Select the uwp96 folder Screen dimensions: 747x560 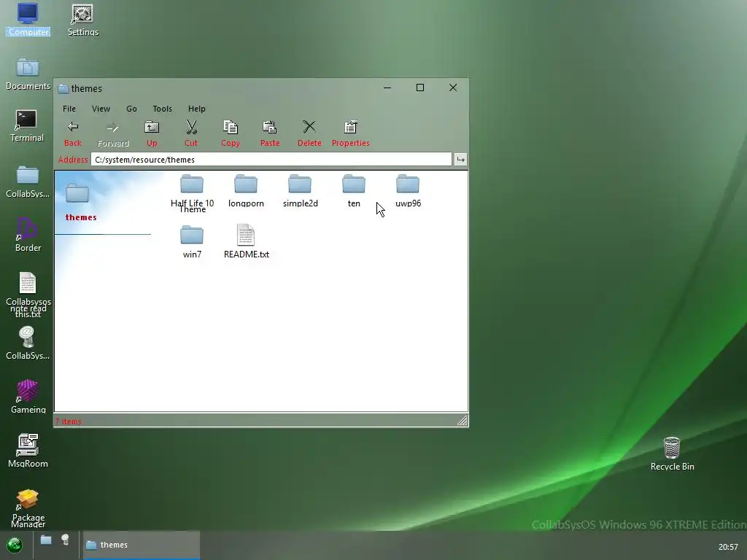tap(408, 191)
